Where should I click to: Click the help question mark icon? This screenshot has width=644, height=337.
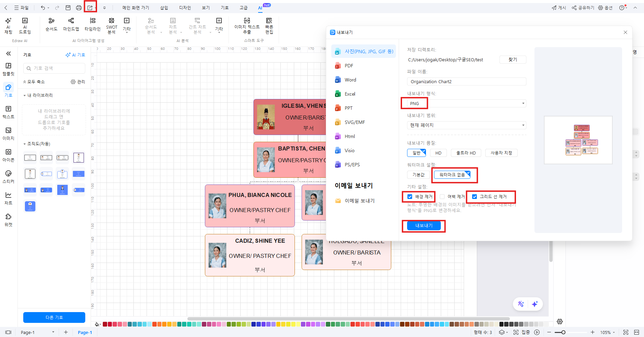pos(622,8)
